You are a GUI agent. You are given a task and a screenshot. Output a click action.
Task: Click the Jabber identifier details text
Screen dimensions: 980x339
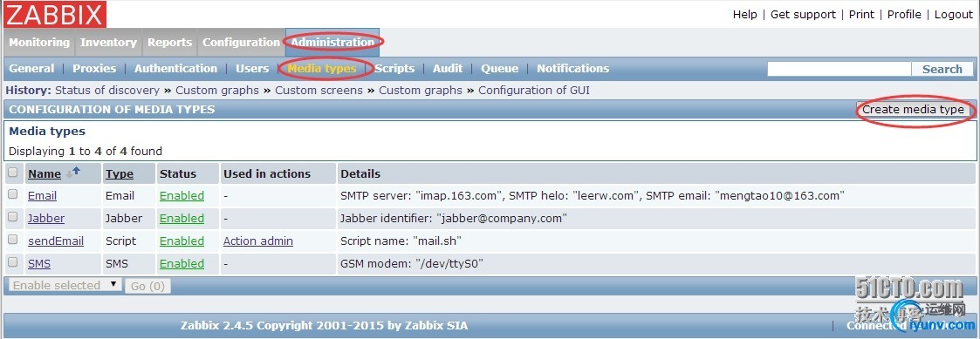[x=453, y=219]
